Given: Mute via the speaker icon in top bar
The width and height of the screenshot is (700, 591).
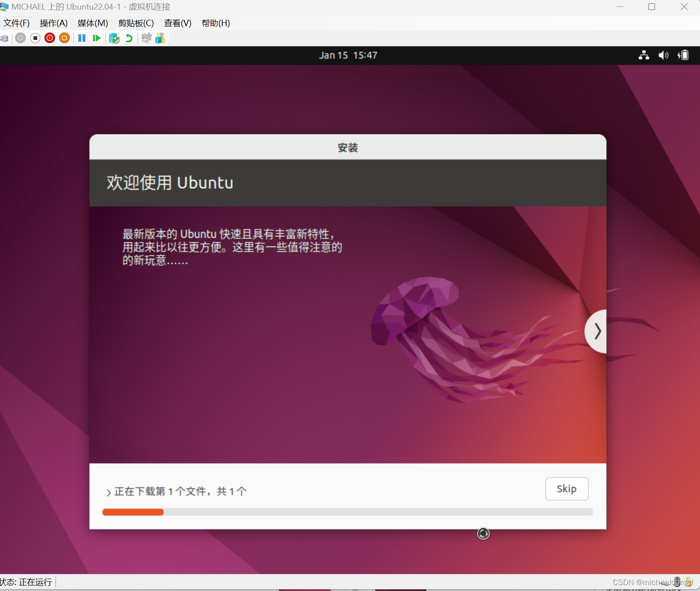Looking at the screenshot, I should pyautogui.click(x=663, y=55).
